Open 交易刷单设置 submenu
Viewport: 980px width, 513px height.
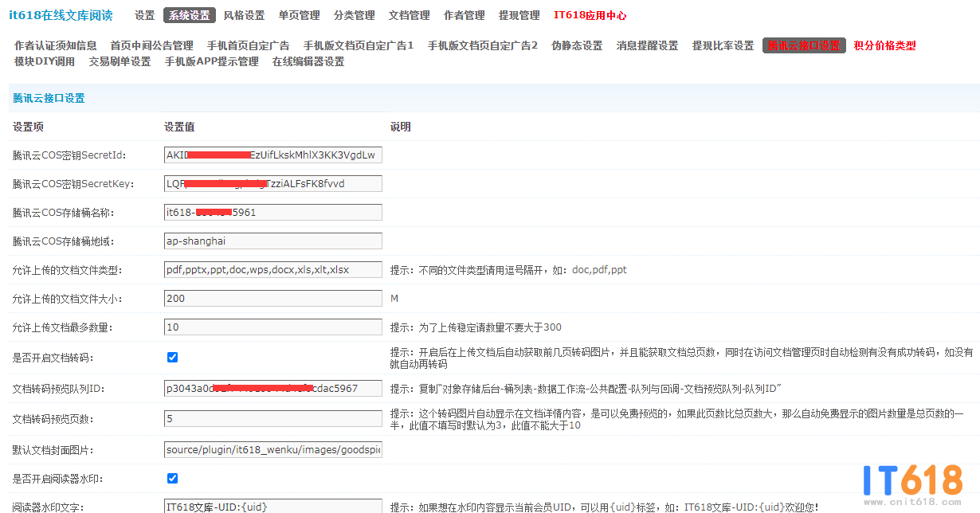click(120, 61)
